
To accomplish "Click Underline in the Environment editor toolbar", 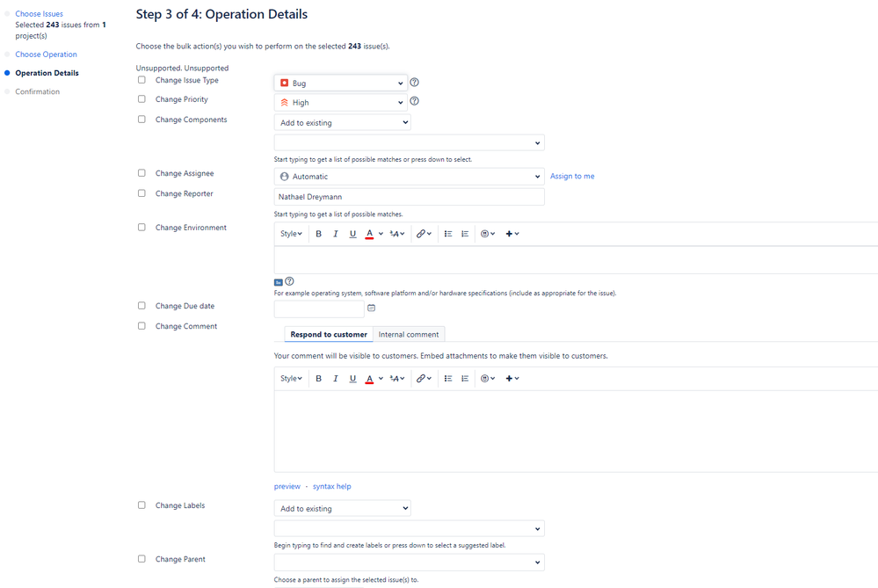I will 352,234.
